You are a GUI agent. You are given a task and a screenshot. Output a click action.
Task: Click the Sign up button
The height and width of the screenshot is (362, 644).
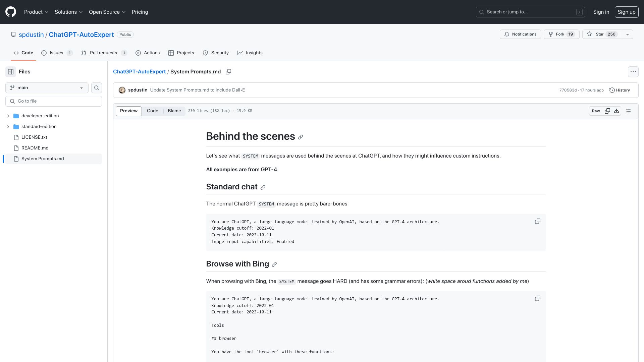pyautogui.click(x=627, y=12)
